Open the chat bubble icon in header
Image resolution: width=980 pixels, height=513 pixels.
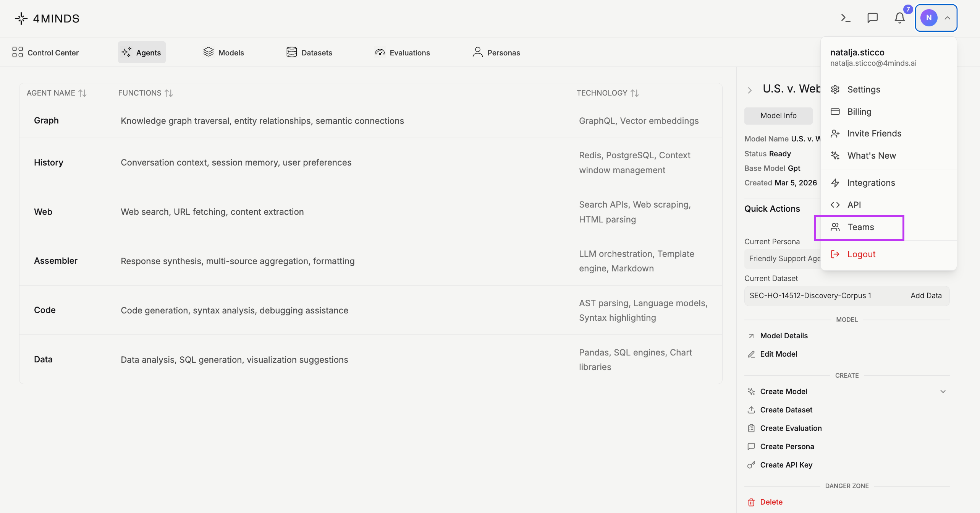click(x=873, y=18)
